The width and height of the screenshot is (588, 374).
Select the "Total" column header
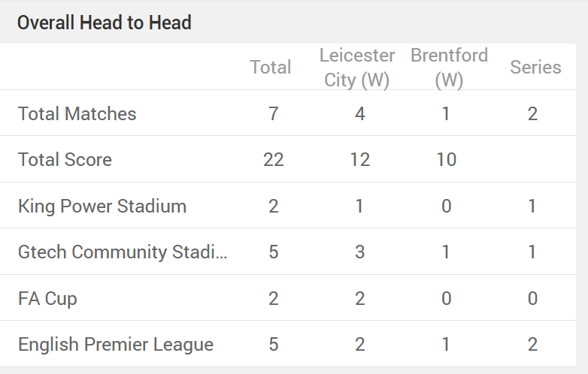pyautogui.click(x=271, y=67)
